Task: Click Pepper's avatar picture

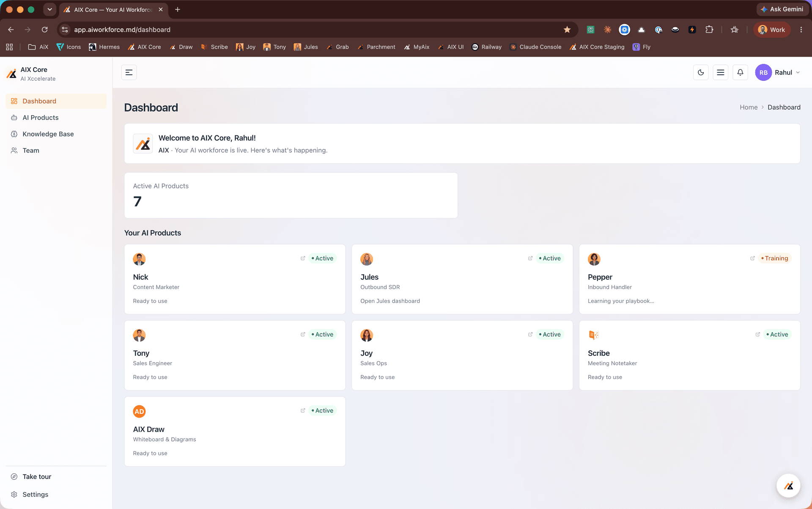Action: tap(594, 259)
